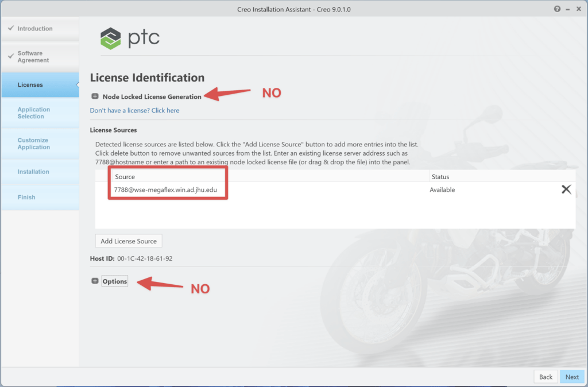Open the Application Selection step
The width and height of the screenshot is (588, 387).
(33, 113)
